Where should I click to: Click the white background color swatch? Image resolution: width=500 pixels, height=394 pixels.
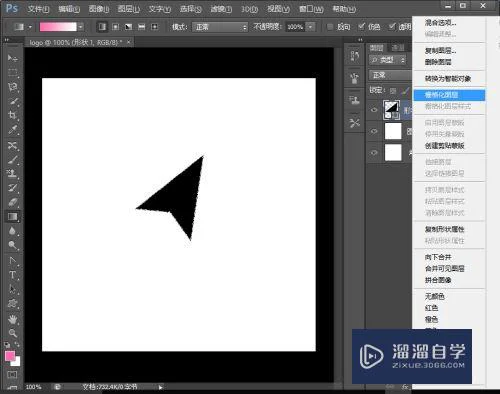point(17,362)
